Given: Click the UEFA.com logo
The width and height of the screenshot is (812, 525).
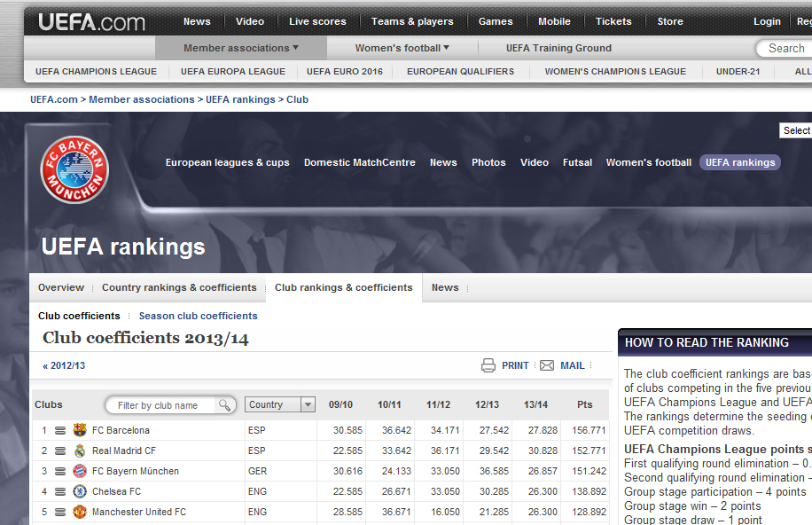Looking at the screenshot, I should pyautogui.click(x=91, y=22).
